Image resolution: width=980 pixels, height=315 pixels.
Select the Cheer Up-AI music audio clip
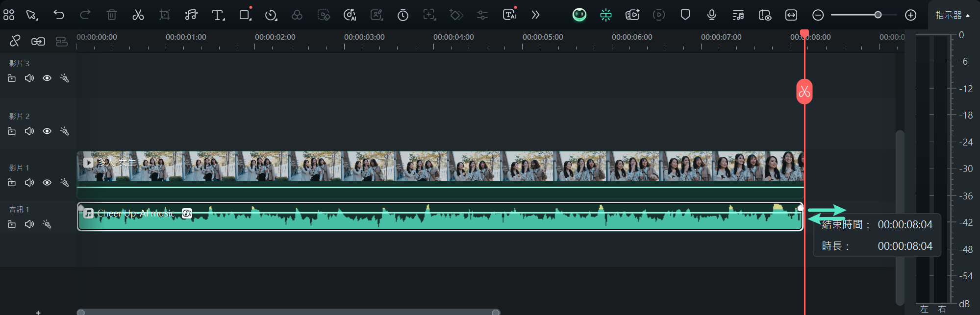(440, 217)
